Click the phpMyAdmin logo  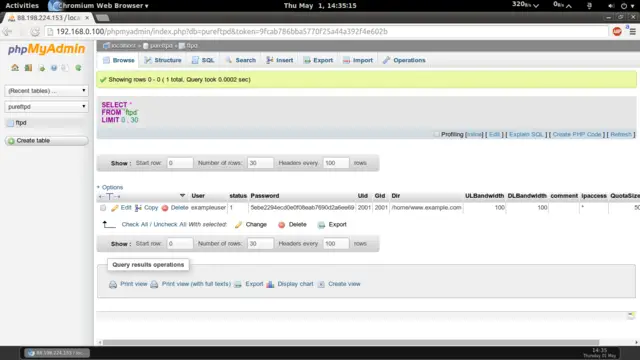47,49
